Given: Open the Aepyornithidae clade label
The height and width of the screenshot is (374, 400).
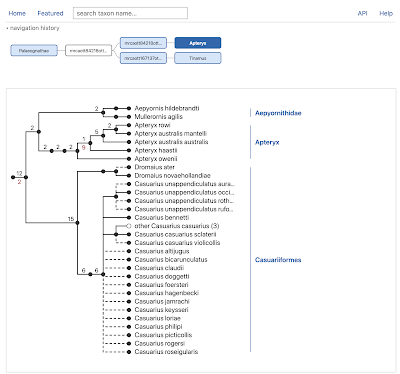Looking at the screenshot, I should point(278,113).
